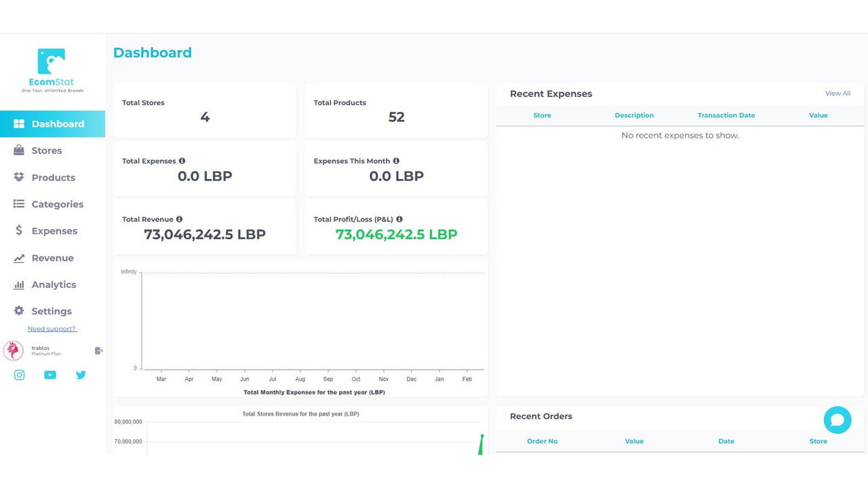This screenshot has height=488, width=868.
Task: Click the Expenses dollar sign icon
Action: (x=19, y=231)
